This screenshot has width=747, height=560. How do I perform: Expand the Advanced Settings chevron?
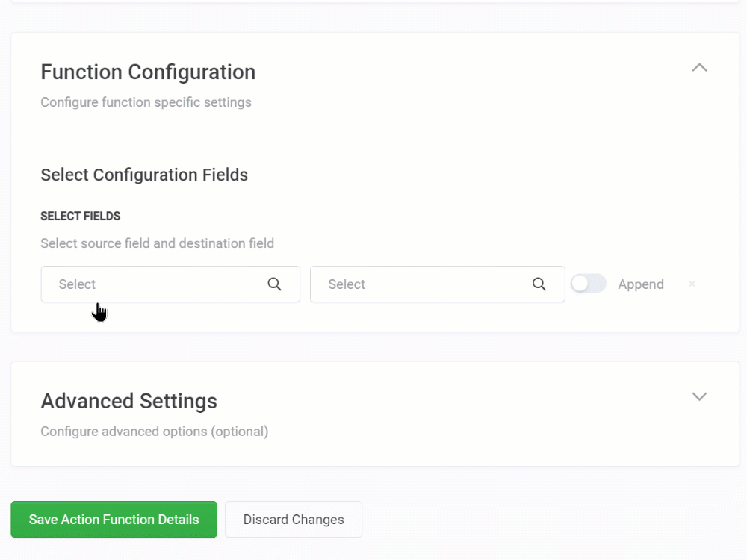[699, 396]
